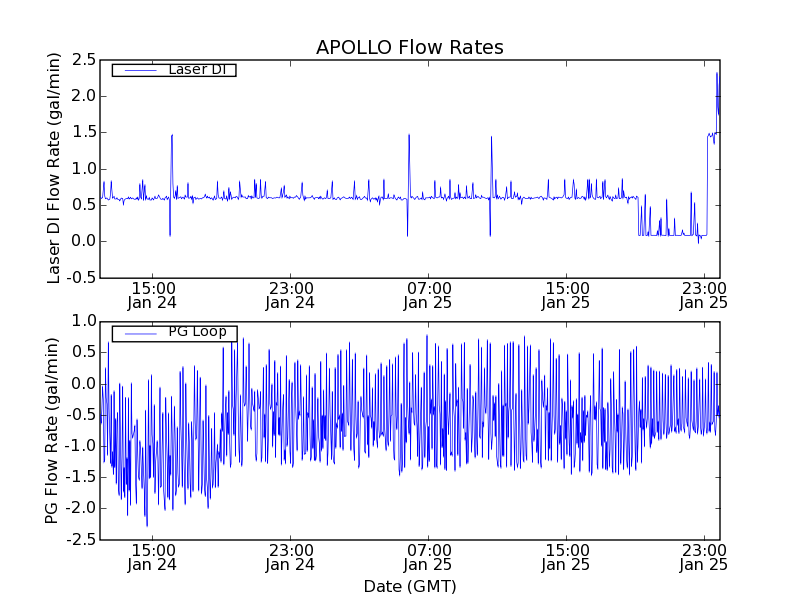Click "23:00 Jan 24" under the PG Loop plot
Screen dimensions: 800x600
[x=290, y=558]
